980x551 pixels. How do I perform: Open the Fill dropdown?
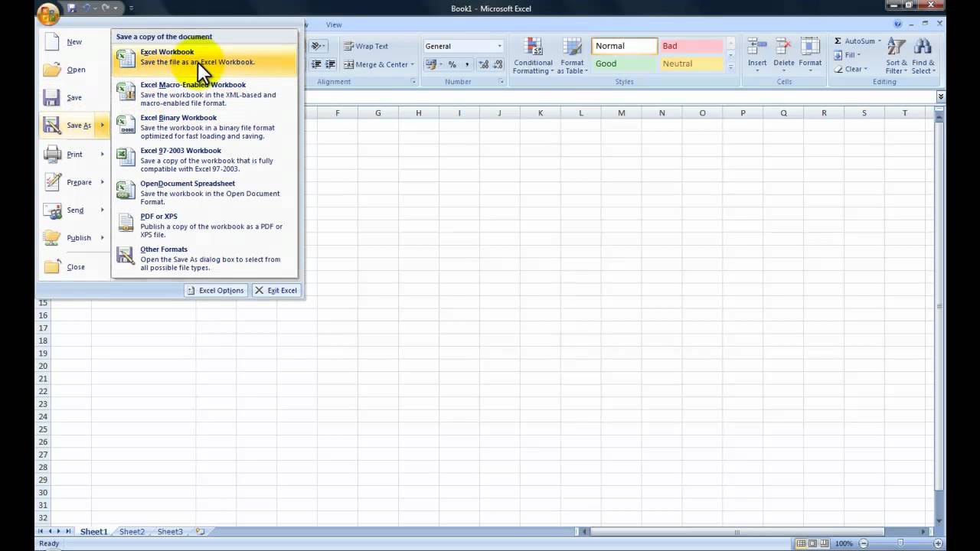(x=847, y=55)
